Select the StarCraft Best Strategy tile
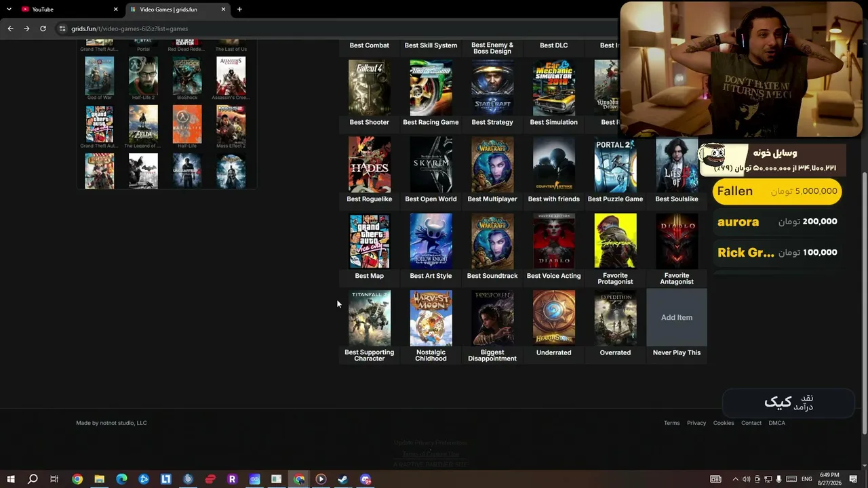 point(492,88)
